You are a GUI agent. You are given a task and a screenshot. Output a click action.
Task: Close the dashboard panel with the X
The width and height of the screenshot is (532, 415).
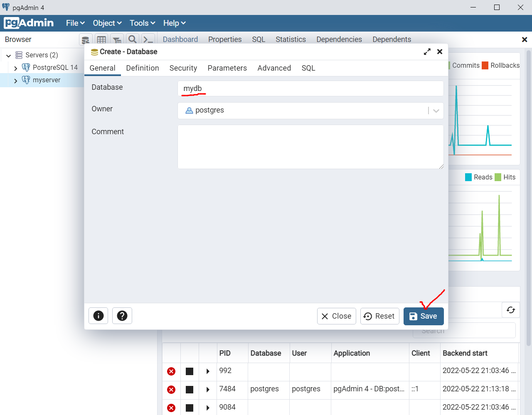pos(525,39)
